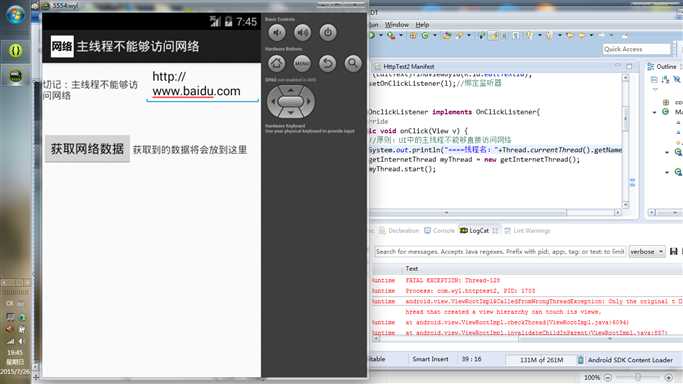Click inside the Quick Access field

click(636, 49)
